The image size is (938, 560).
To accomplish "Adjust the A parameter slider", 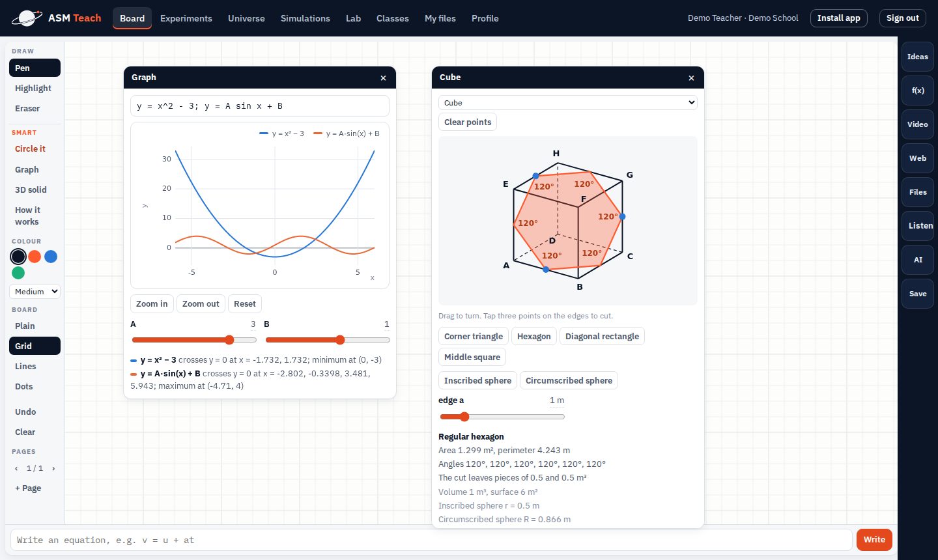I will point(194,340).
